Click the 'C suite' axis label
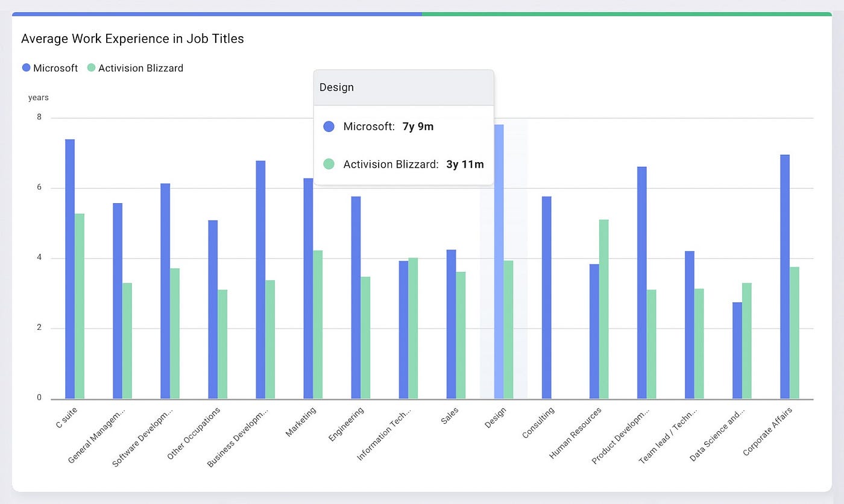The image size is (844, 504). (66, 417)
